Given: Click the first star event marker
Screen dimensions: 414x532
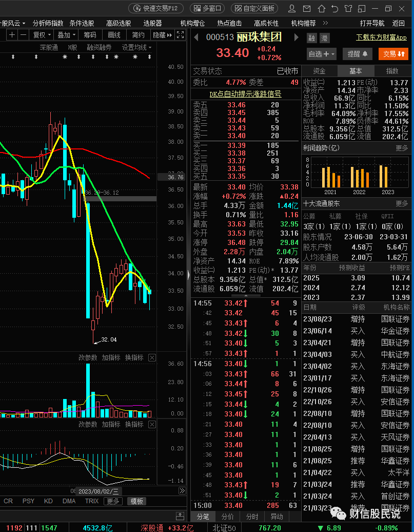Looking at the screenshot, I should [65, 57].
